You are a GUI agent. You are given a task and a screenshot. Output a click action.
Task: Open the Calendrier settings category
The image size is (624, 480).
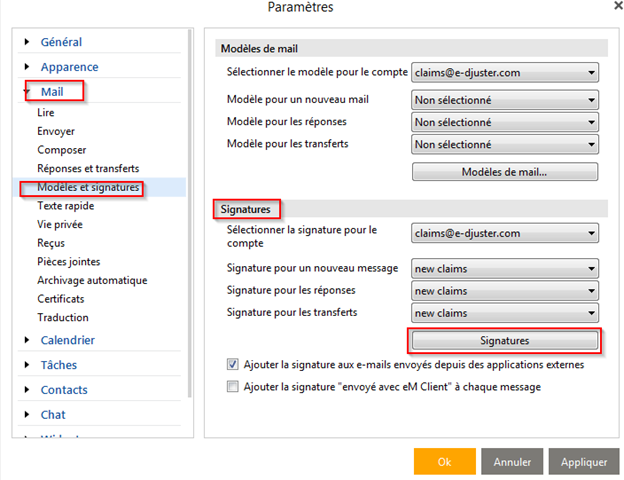(x=68, y=340)
